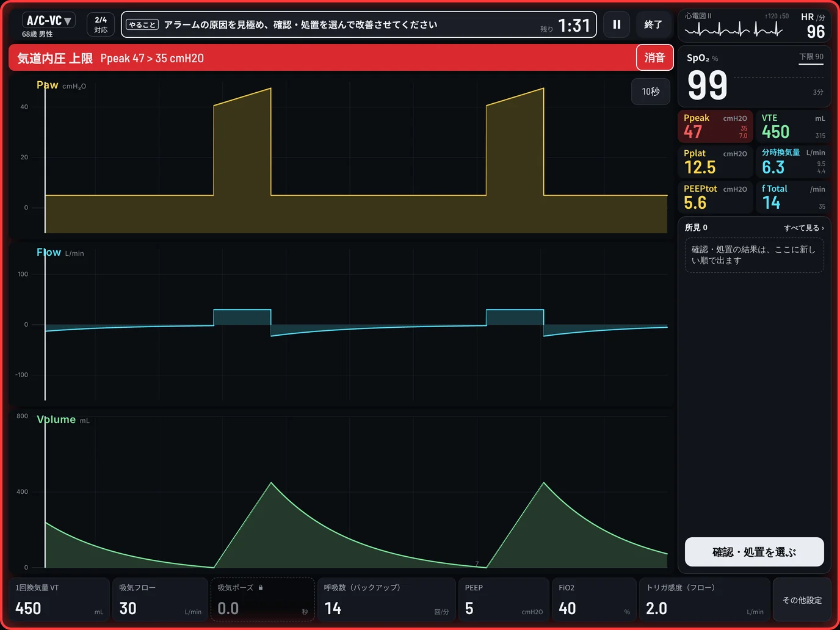The image size is (840, 630).
Task: Select the VTE 450 measurement tile
Action: (x=793, y=126)
